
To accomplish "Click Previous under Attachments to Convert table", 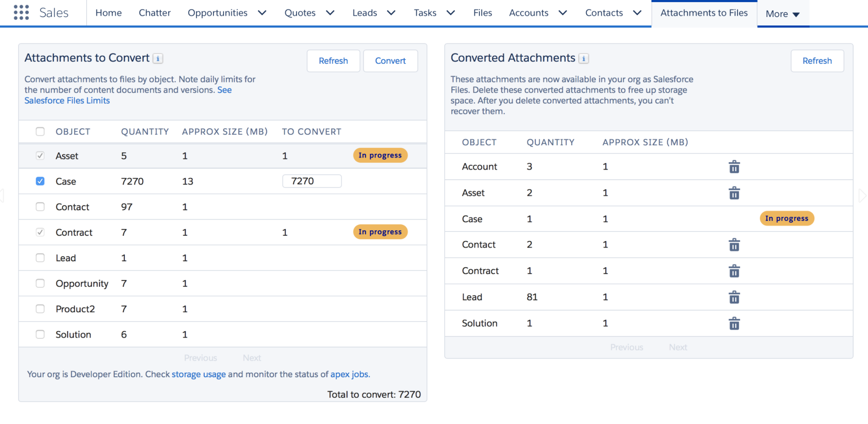I will click(x=200, y=358).
